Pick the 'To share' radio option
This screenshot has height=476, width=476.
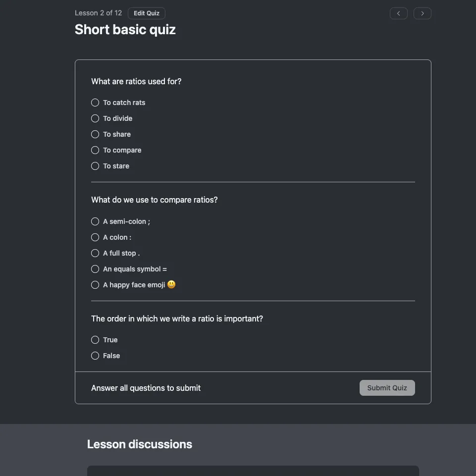pyautogui.click(x=95, y=134)
